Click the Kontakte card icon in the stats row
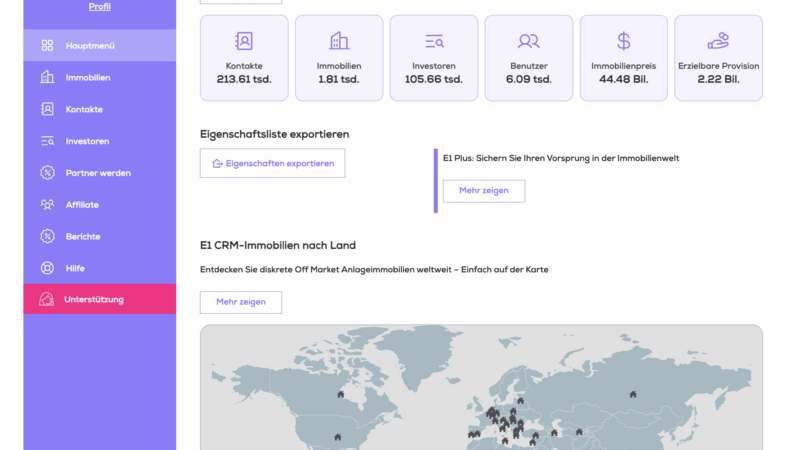800x450 pixels. point(244,41)
